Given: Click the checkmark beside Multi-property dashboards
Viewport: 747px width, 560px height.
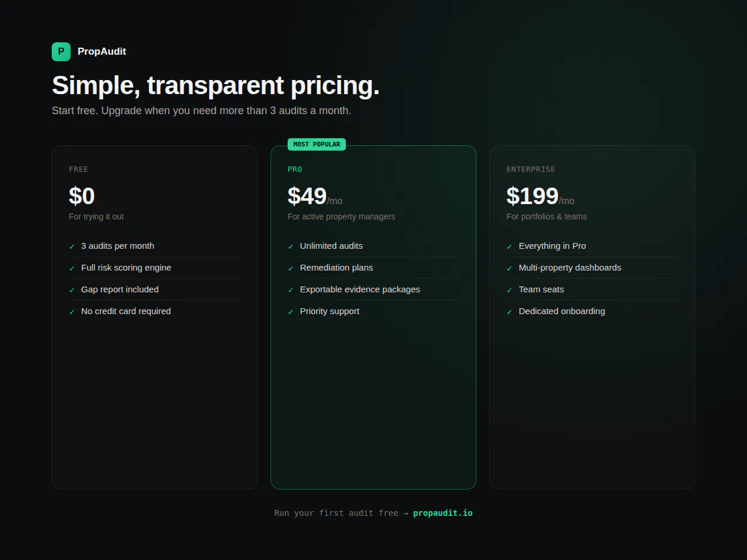Looking at the screenshot, I should pos(509,268).
